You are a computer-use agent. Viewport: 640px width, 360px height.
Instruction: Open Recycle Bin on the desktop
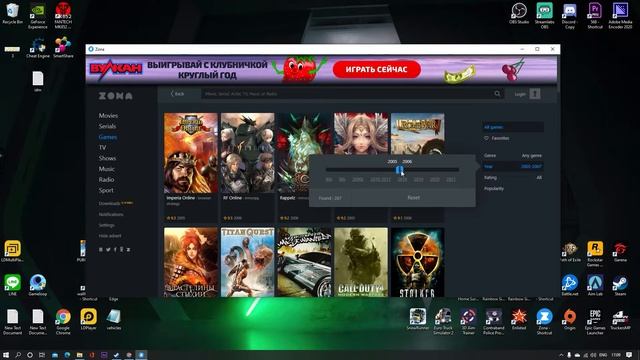[x=12, y=13]
